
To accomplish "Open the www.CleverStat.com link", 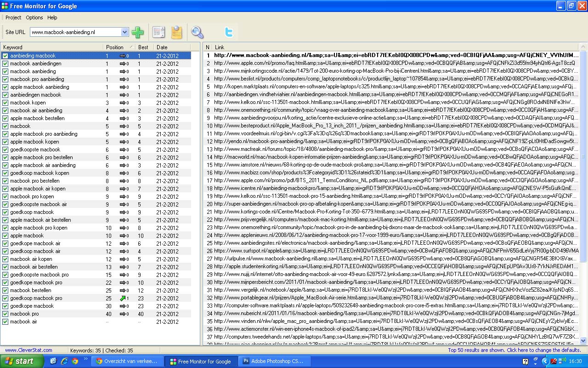I will [28, 350].
